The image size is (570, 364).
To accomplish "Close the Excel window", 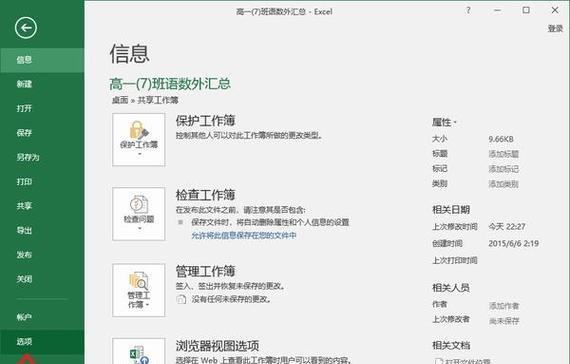I will [x=555, y=10].
